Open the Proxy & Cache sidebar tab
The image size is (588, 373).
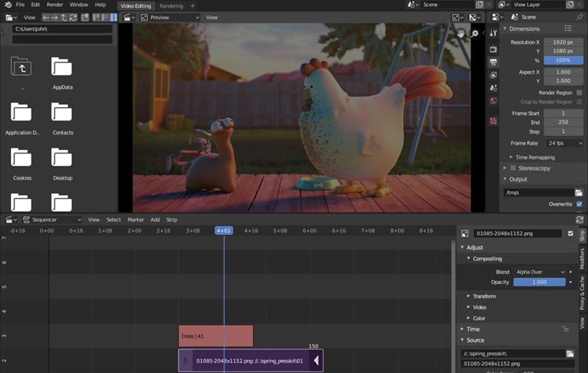click(581, 293)
